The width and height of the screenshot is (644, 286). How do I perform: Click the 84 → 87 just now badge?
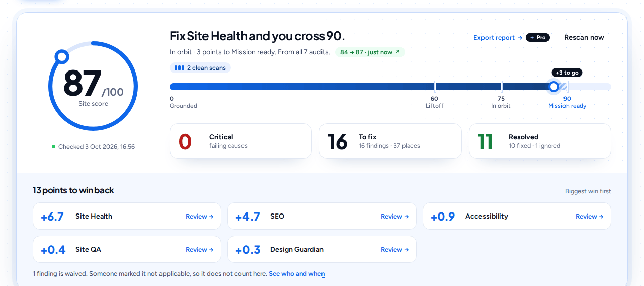click(370, 52)
